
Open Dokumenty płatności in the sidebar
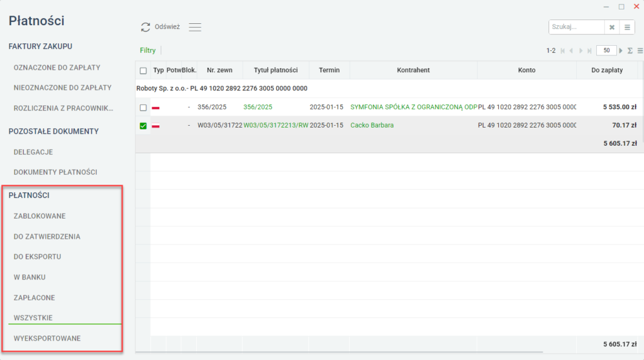(55, 172)
